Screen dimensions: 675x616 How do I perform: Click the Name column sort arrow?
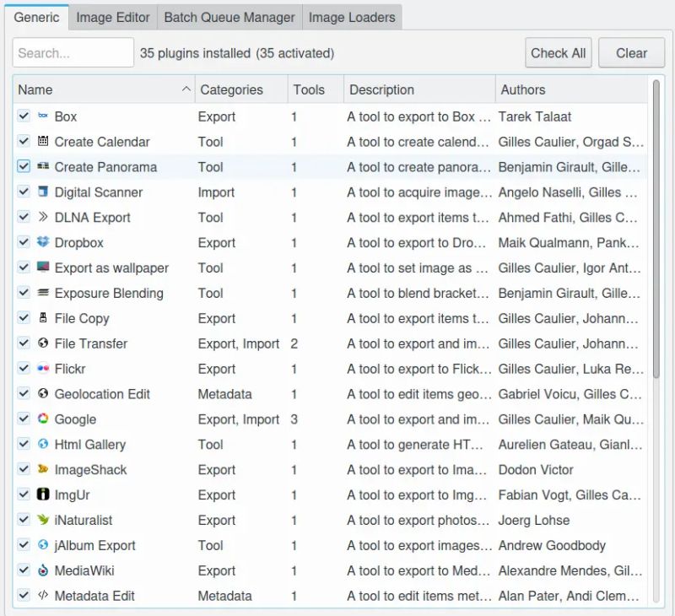click(187, 89)
